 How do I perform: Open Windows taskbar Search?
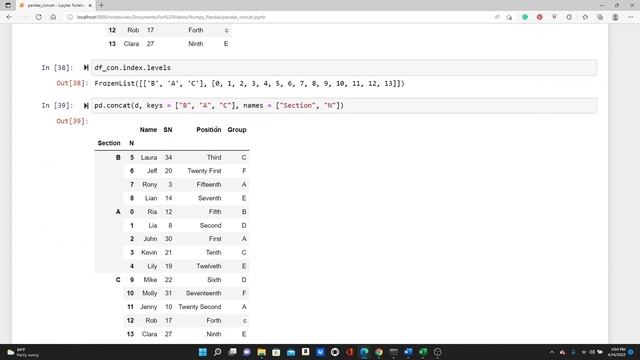[x=218, y=352]
